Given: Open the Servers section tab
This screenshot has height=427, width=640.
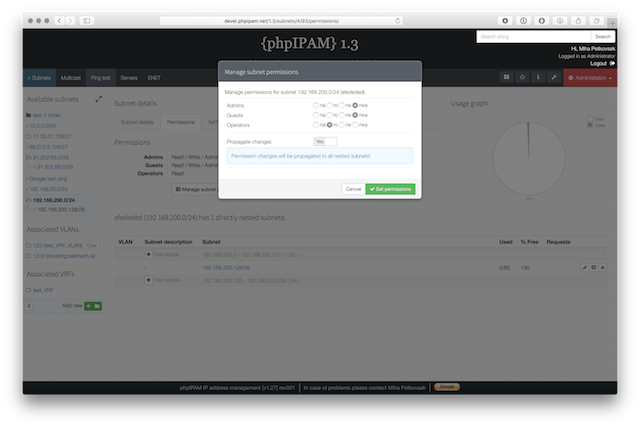Looking at the screenshot, I should [x=129, y=76].
